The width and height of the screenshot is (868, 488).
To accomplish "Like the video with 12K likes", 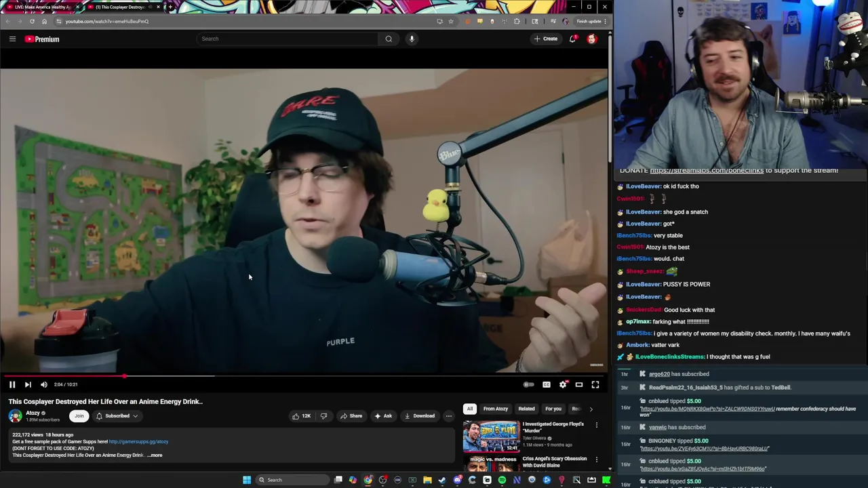I will point(301,416).
